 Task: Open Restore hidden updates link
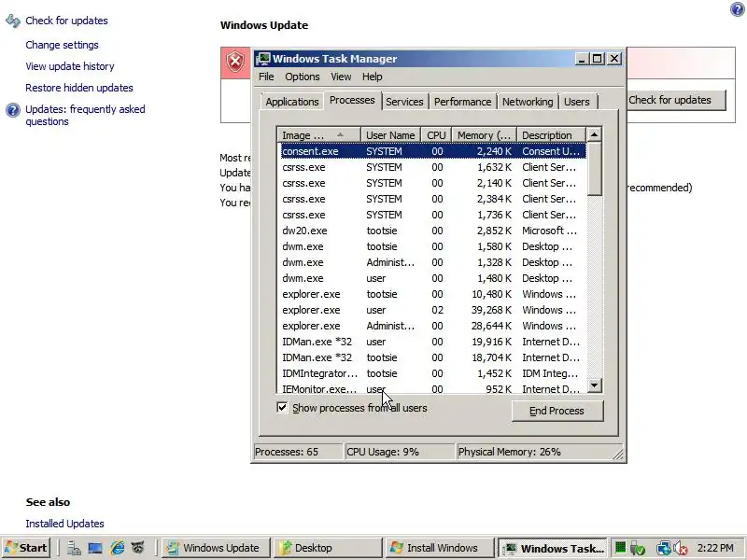(79, 88)
